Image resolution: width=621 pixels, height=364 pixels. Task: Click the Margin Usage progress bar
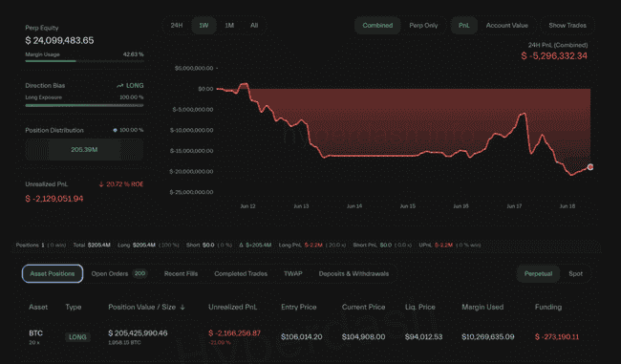point(84,61)
